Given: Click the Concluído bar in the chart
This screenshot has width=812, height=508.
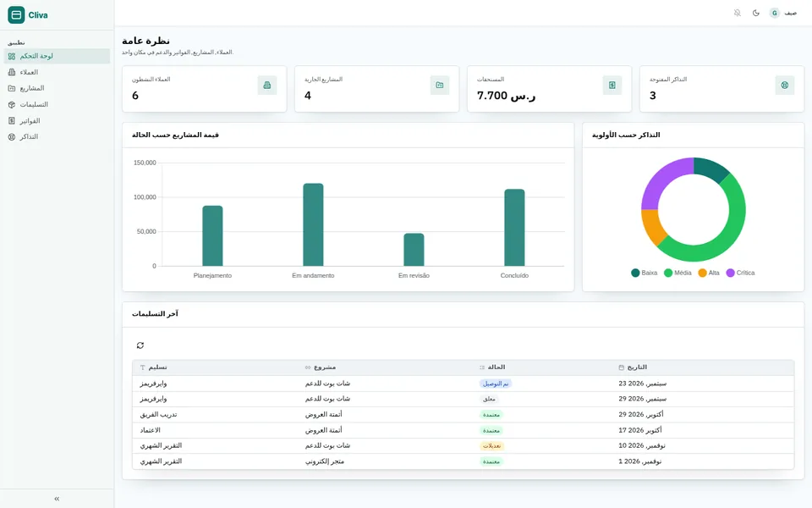Looking at the screenshot, I should (514, 228).
